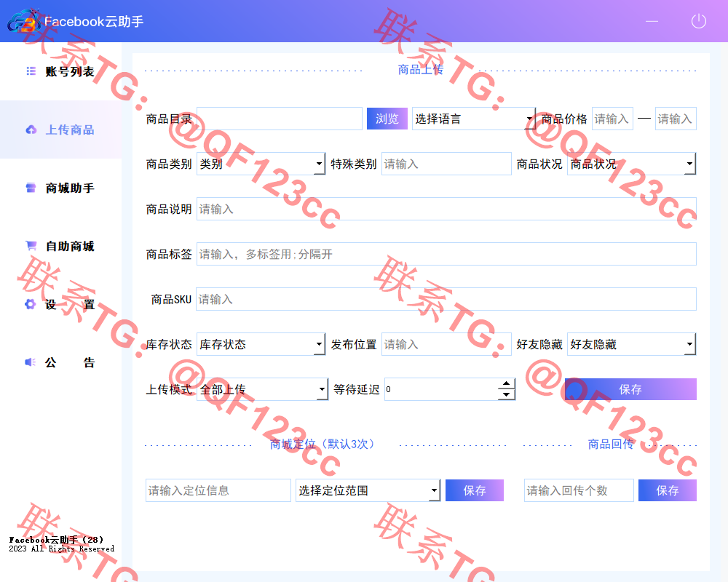This screenshot has height=582, width=728.
Task: Open the 商品状况 condition dropdown
Action: [x=631, y=164]
